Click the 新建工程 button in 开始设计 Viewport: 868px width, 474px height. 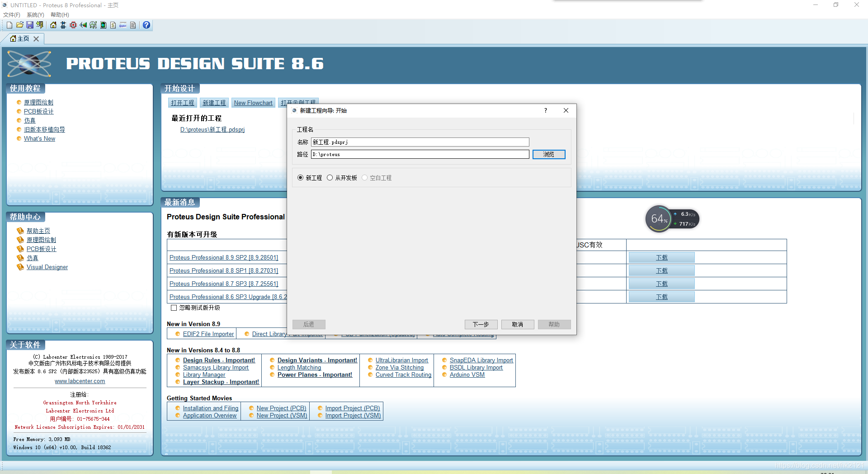[x=214, y=103]
